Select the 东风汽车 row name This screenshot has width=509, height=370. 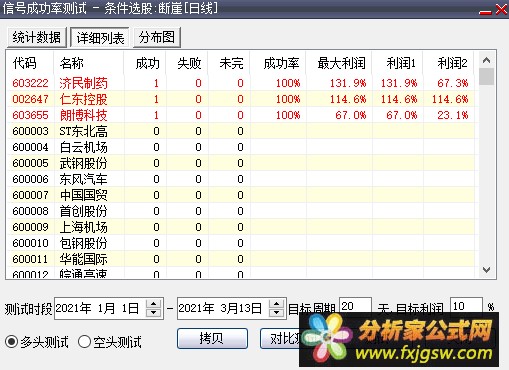(x=83, y=179)
